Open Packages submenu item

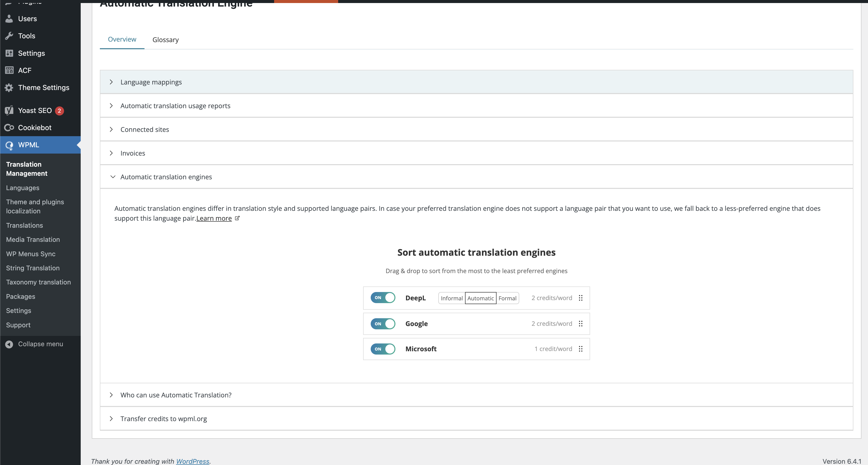21,297
